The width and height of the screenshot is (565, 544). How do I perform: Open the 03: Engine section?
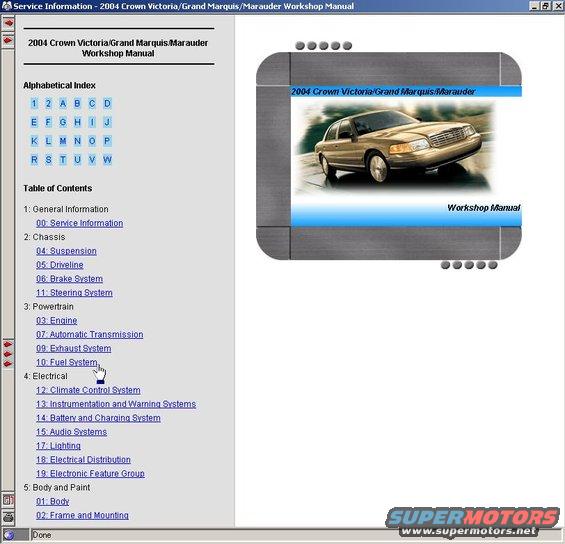coord(57,321)
